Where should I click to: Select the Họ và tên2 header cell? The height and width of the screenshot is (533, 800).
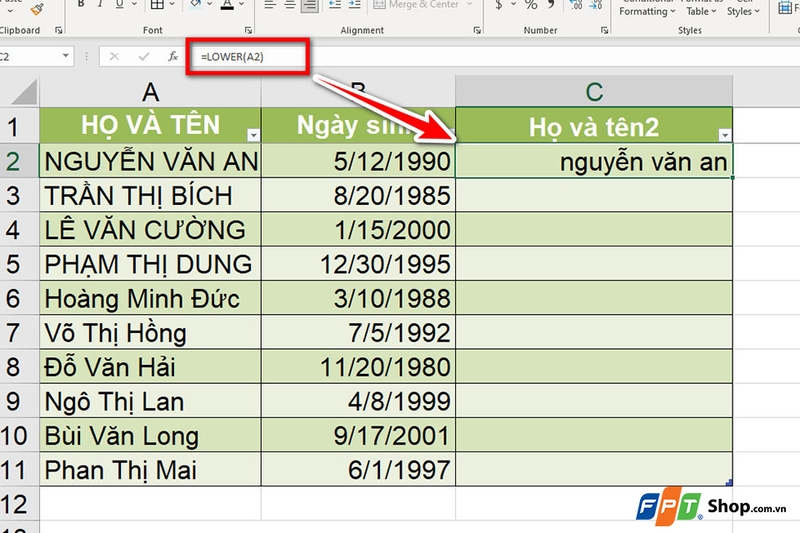[x=594, y=125]
